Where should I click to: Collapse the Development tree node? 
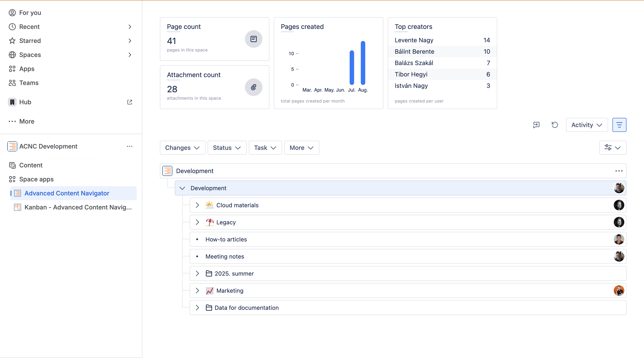[182, 188]
